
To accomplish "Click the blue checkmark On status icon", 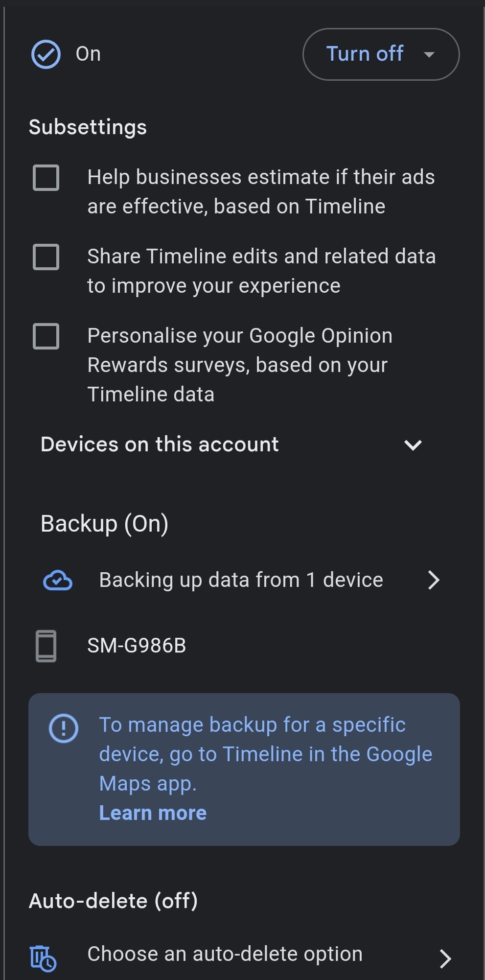I will 46,54.
